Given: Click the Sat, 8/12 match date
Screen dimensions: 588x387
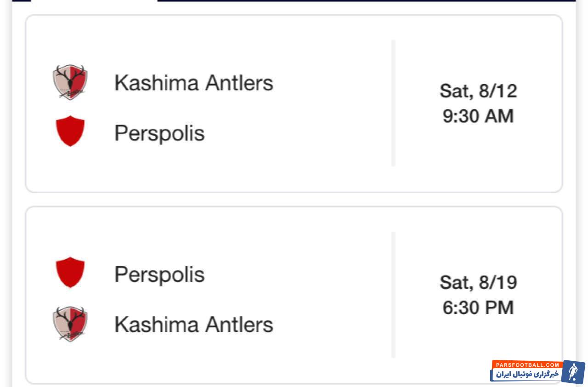Looking at the screenshot, I should coord(478,91).
